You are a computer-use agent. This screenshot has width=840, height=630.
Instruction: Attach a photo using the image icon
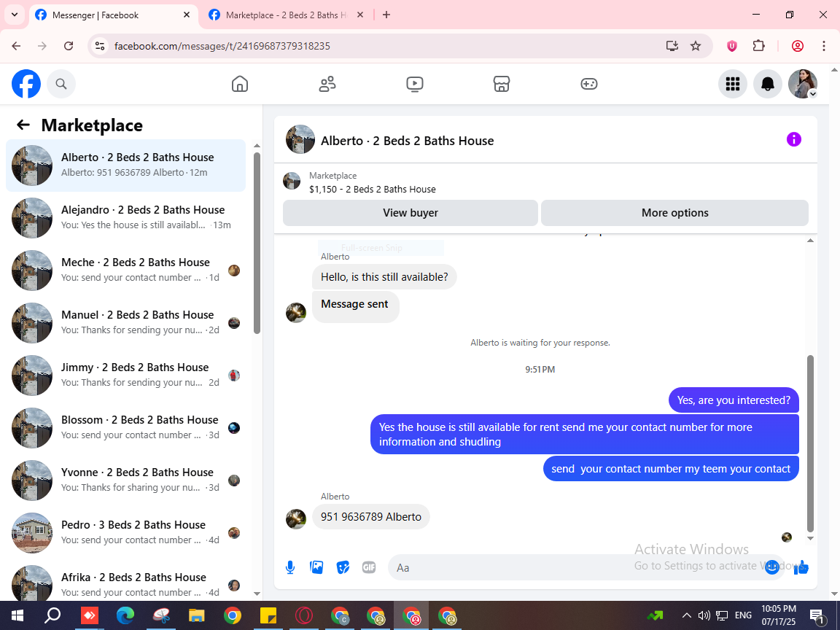coord(316,567)
